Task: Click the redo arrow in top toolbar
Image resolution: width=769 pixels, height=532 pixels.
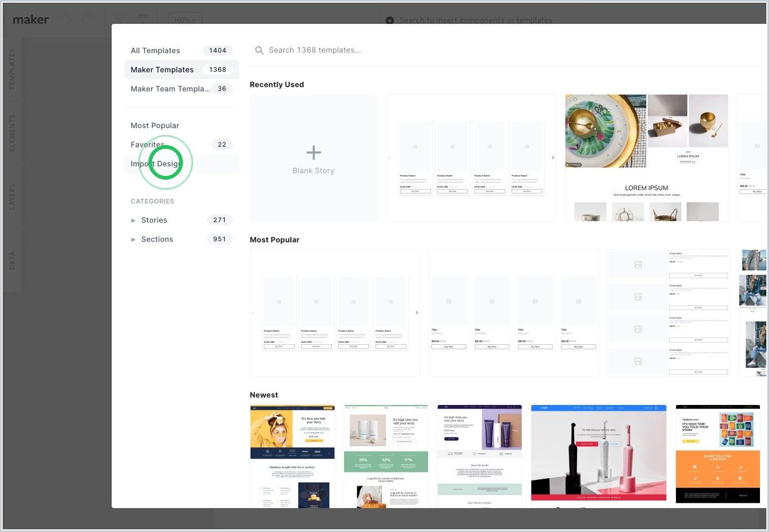Action: (88, 20)
